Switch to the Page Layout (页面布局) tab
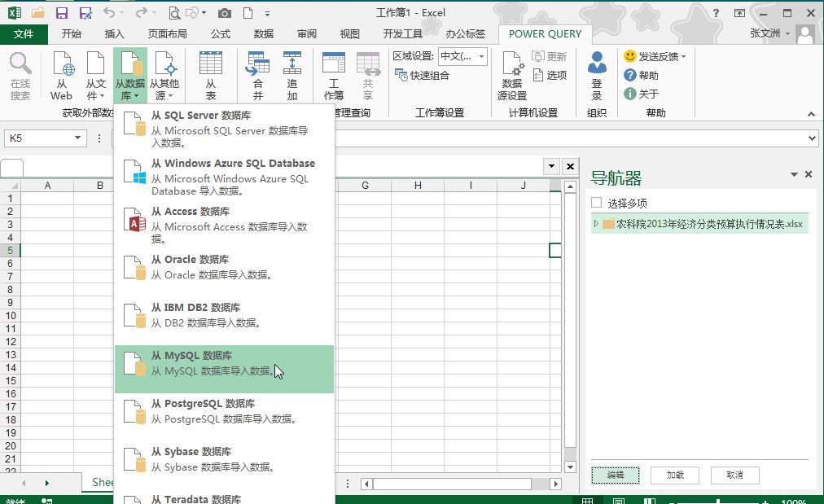 tap(167, 33)
